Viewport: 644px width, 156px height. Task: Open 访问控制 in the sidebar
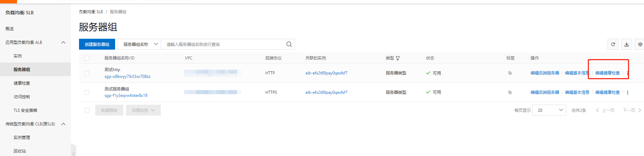[x=22, y=97]
